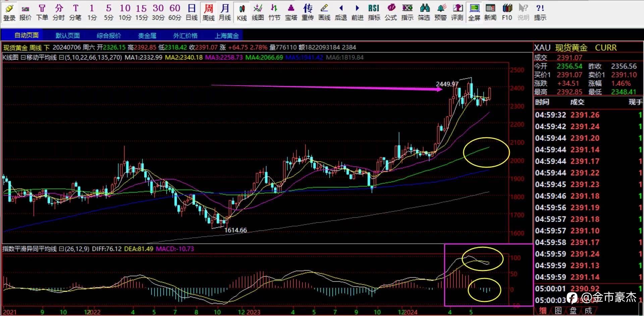
Task: Open the 外汇价格 forex prices tab
Action: pos(185,35)
